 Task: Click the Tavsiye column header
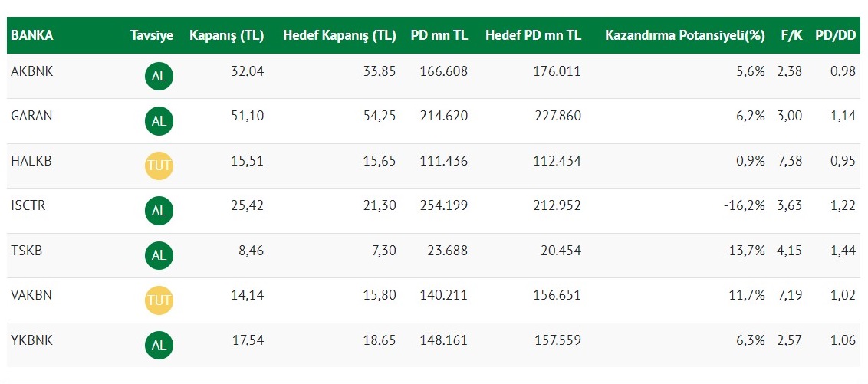(x=152, y=35)
